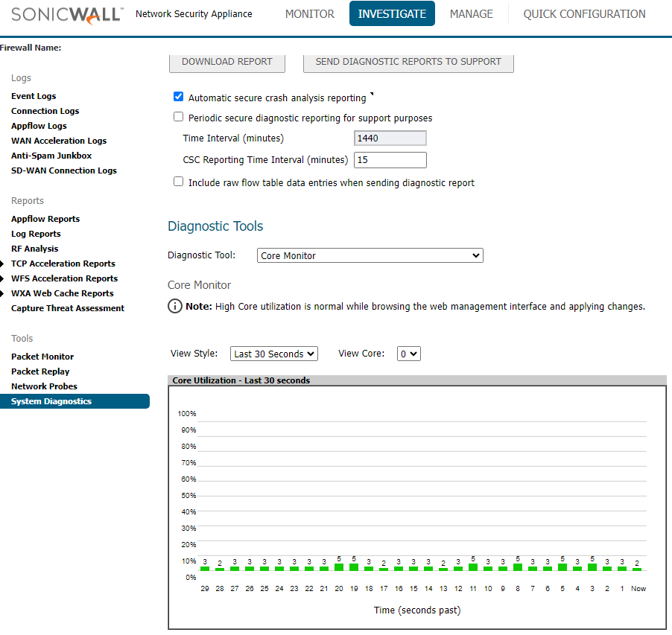Click the Time Interval minutes field
This screenshot has width=672, height=635.
pyautogui.click(x=390, y=138)
